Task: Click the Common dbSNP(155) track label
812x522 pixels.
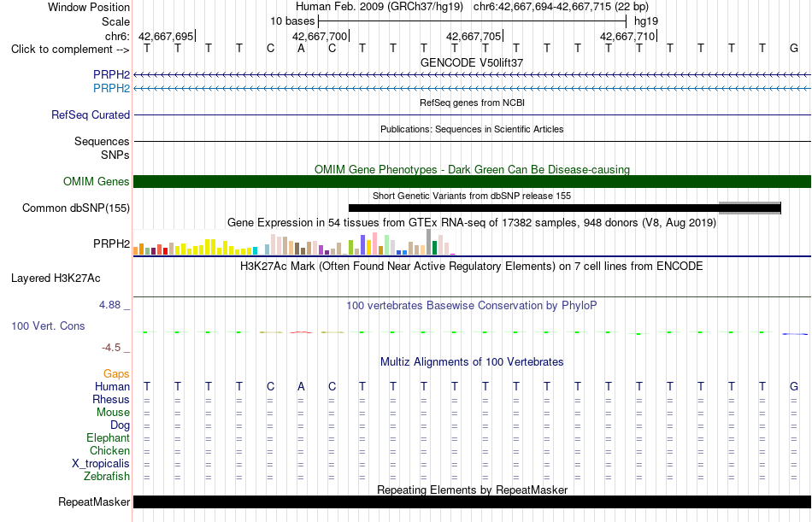Action: tap(76, 208)
